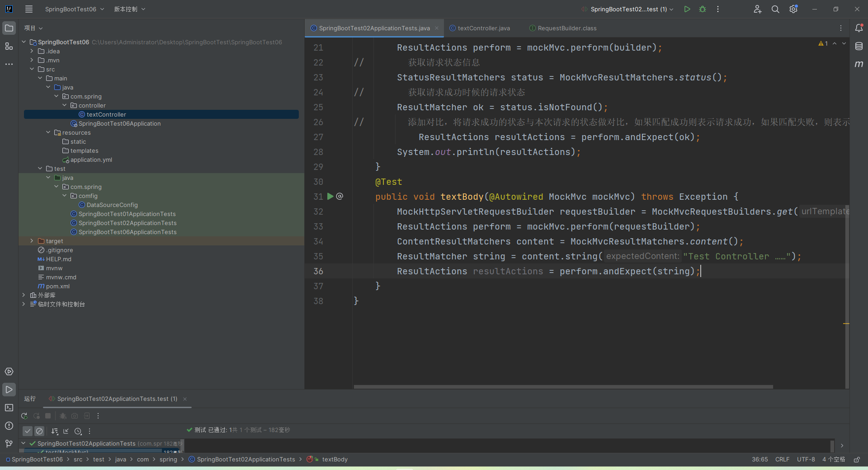Viewport: 868px width, 470px height.
Task: Expand the target folder
Action: [32, 241]
